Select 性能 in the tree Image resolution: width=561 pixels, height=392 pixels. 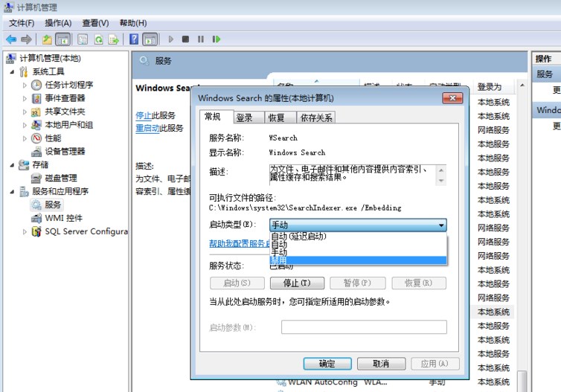pyautogui.click(x=53, y=138)
